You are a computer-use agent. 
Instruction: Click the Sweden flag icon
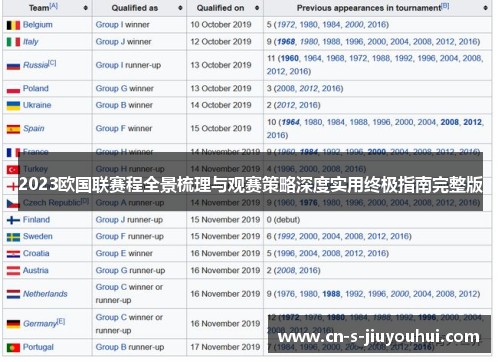pyautogui.click(x=13, y=237)
